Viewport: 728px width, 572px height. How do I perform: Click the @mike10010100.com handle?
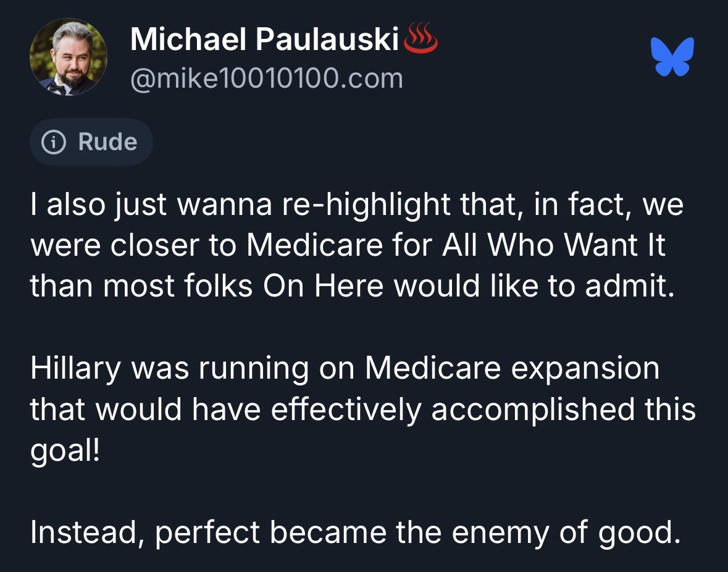point(267,78)
